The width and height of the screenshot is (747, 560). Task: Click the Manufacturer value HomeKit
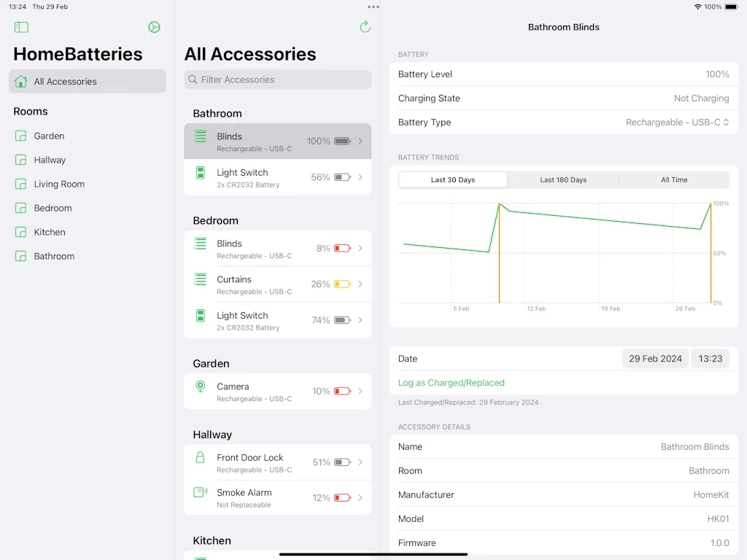coord(711,495)
